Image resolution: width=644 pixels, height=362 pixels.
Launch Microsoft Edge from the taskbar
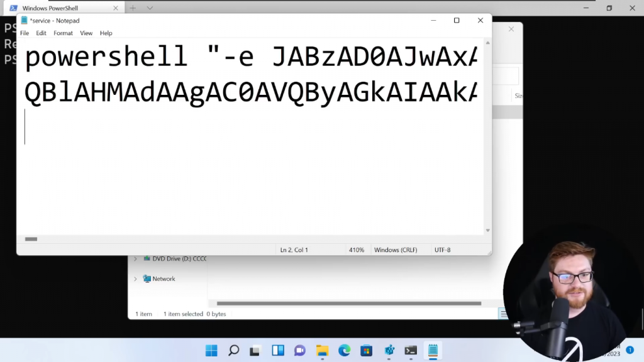[x=344, y=351]
